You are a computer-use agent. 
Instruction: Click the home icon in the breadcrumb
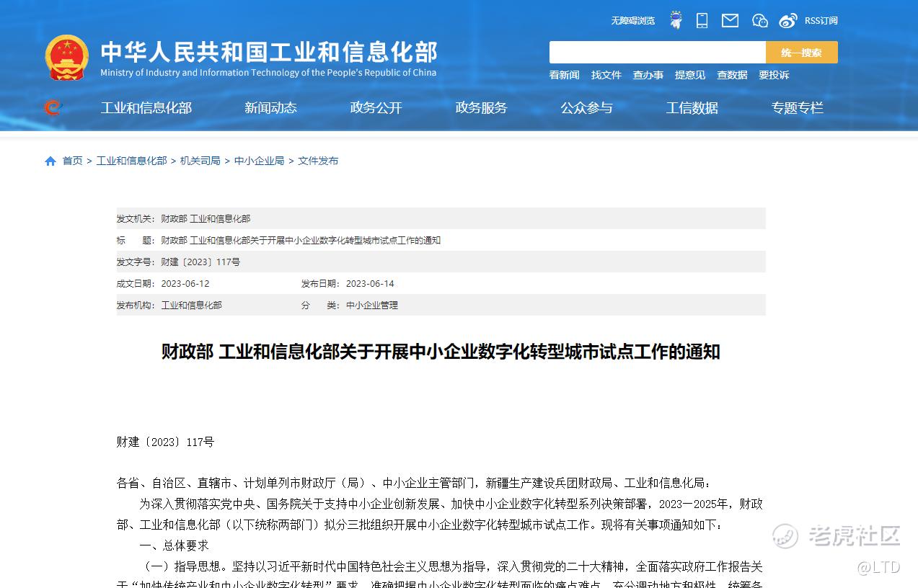(50, 161)
